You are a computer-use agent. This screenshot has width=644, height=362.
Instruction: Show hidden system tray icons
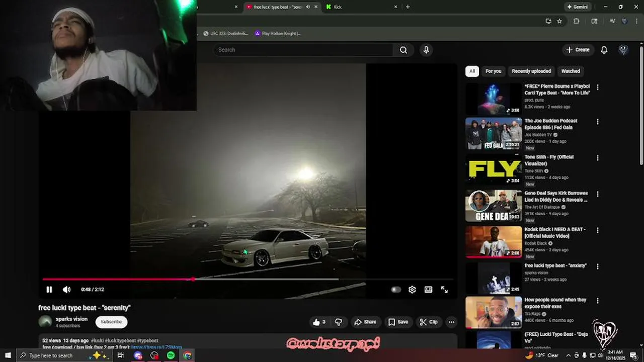tap(569, 355)
